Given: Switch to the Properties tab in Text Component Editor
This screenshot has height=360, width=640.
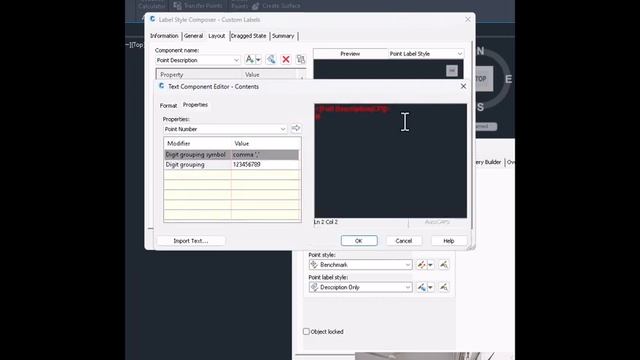Looking at the screenshot, I should (x=195, y=105).
